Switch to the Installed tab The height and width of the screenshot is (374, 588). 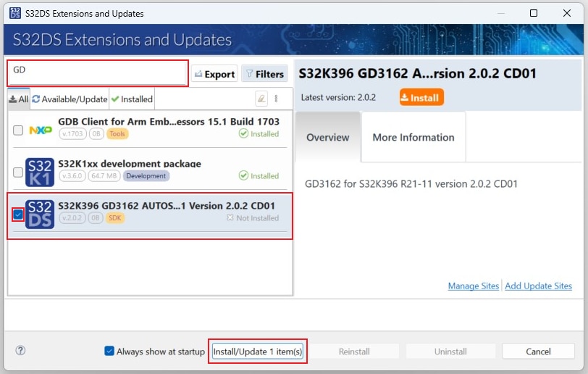132,99
